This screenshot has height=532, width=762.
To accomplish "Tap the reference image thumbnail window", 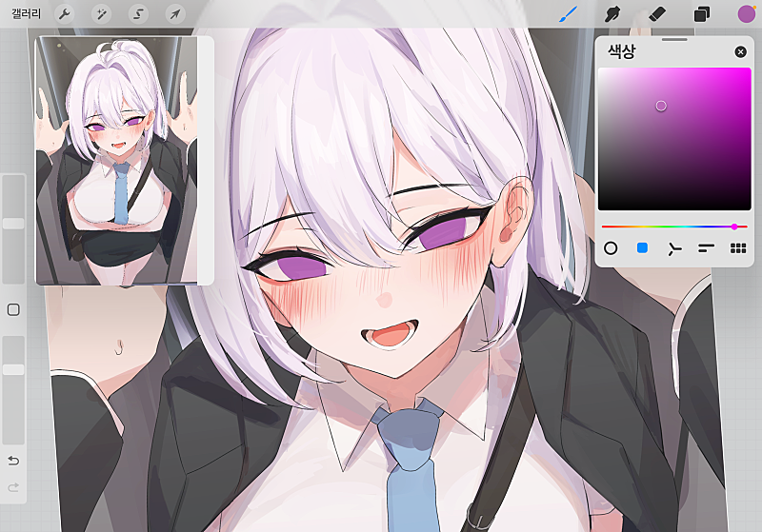I will pyautogui.click(x=124, y=161).
